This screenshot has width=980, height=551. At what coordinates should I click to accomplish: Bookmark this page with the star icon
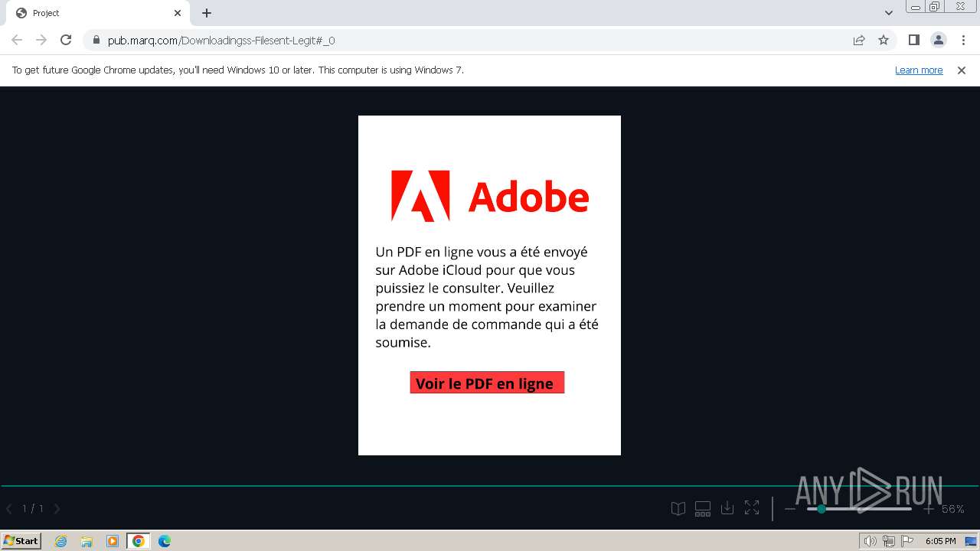point(884,40)
